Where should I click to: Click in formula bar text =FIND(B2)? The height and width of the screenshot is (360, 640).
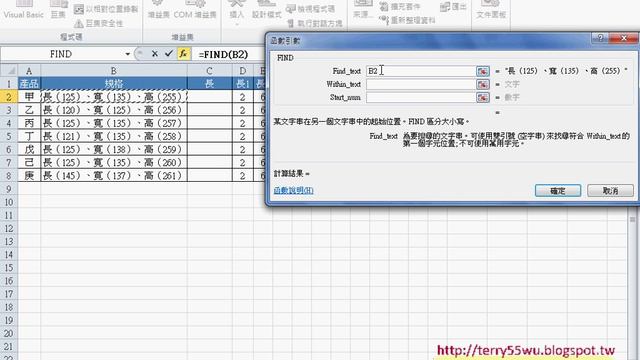coord(223,54)
